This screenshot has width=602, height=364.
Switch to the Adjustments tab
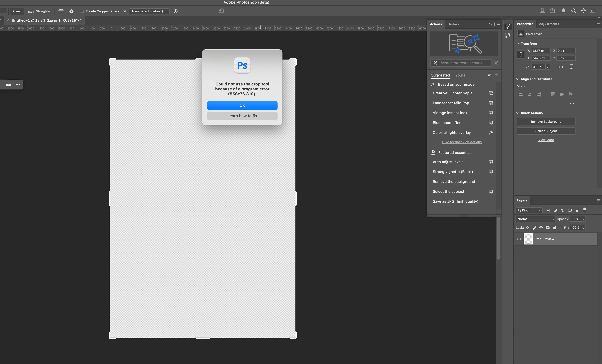pos(549,24)
